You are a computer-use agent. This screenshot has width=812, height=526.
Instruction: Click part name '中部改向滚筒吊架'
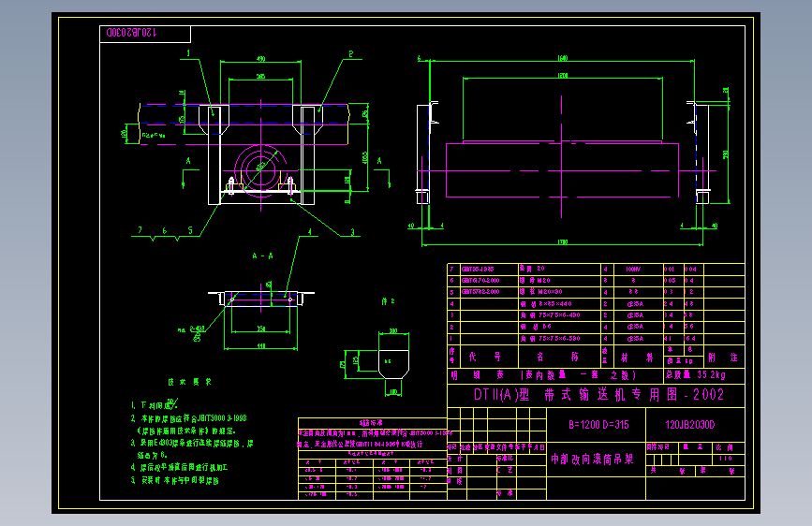592,460
